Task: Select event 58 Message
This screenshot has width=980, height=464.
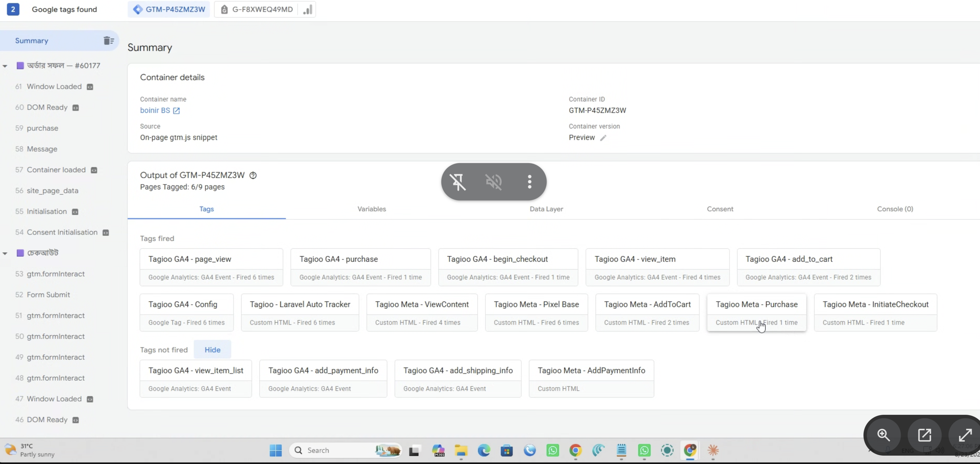Action: [36, 149]
